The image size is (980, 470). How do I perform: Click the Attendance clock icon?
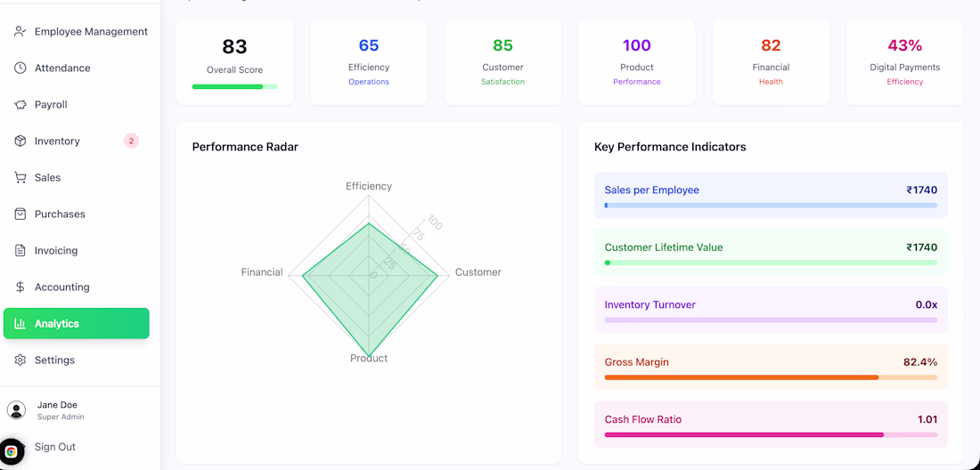[20, 68]
